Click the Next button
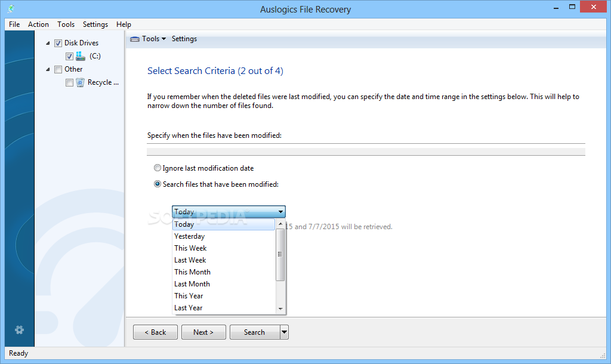 (x=203, y=332)
